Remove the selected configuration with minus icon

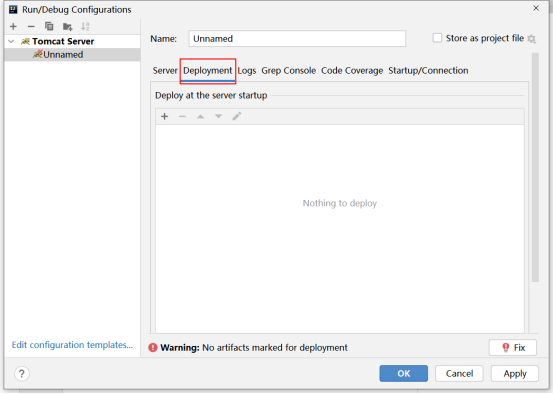31,26
